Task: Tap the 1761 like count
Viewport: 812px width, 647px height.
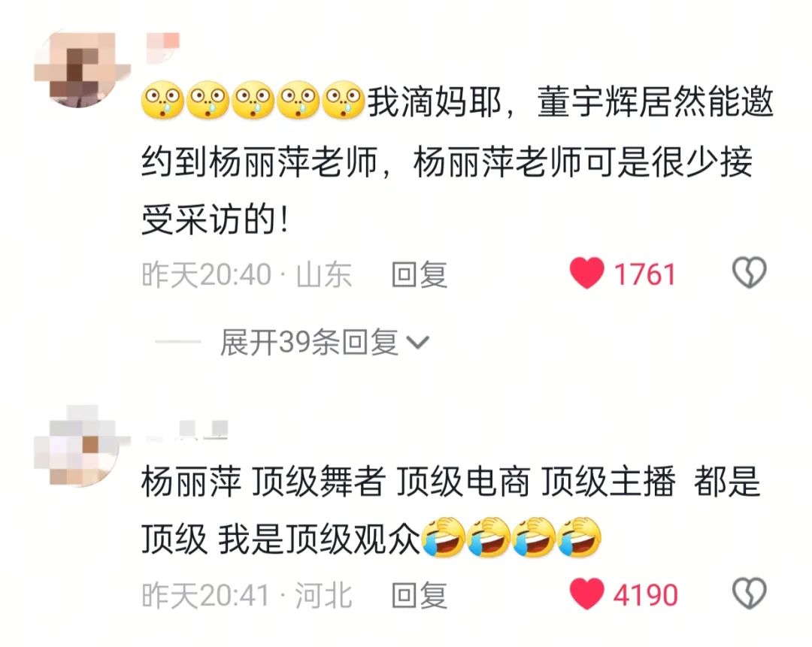Action: tap(645, 274)
